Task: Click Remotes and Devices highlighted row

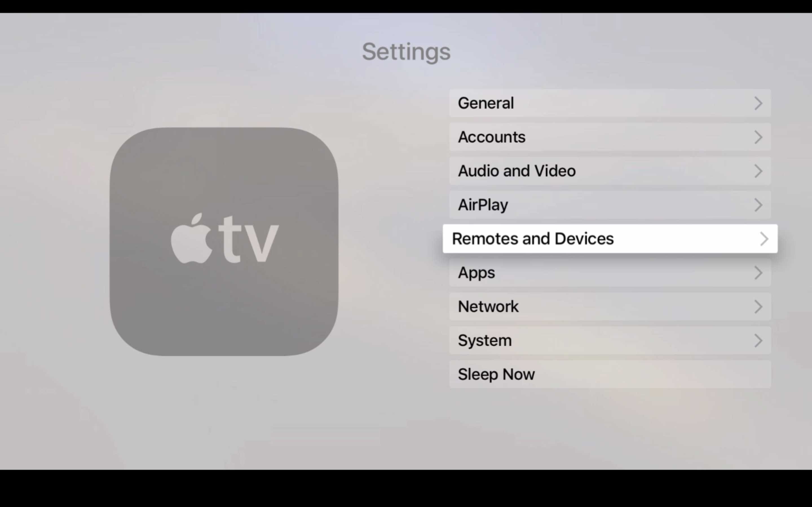Action: [610, 238]
